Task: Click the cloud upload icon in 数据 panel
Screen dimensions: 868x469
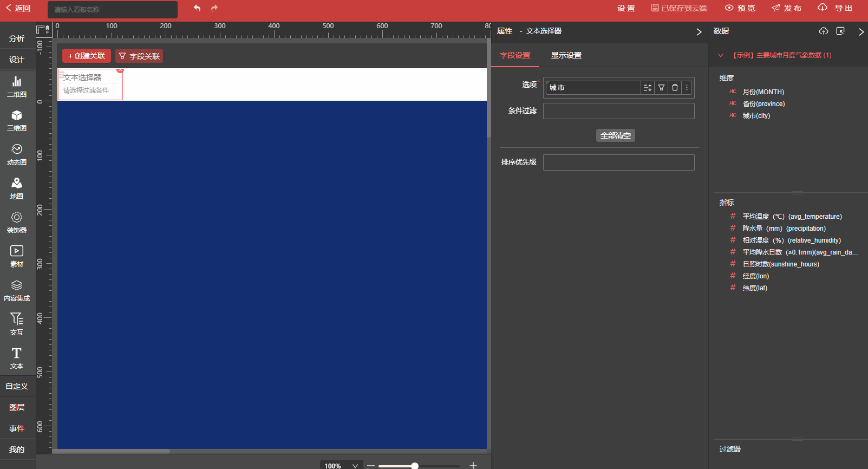Action: coord(823,31)
